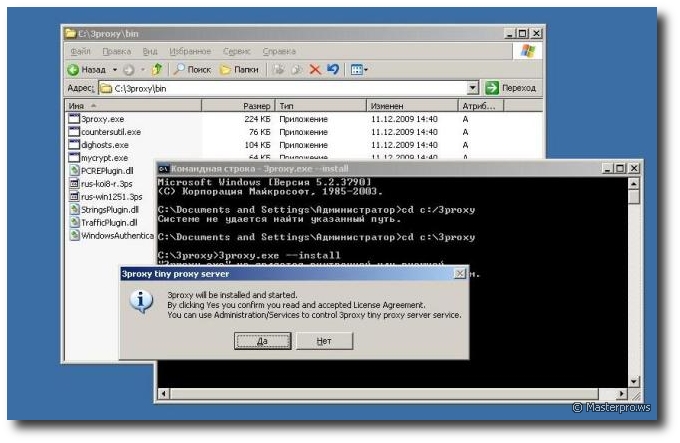
Task: Click the command prompt title bar icon
Action: pyautogui.click(x=163, y=168)
